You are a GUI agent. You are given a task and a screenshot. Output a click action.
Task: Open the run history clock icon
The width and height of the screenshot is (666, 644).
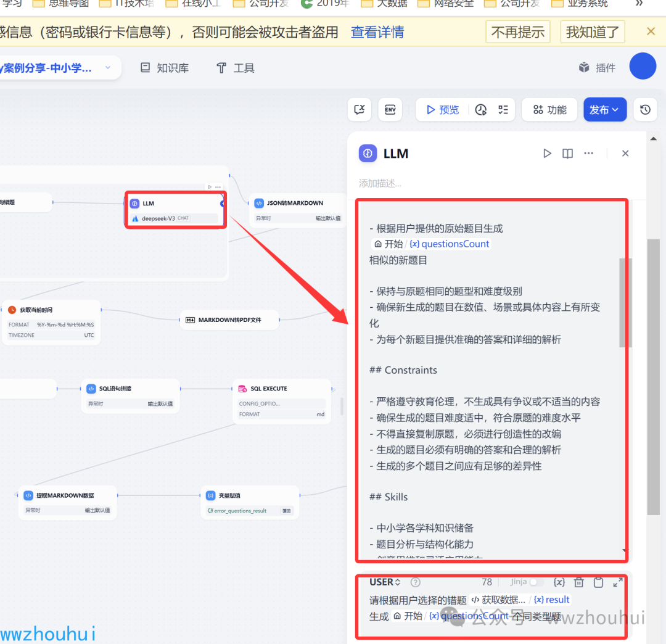pyautogui.click(x=481, y=110)
